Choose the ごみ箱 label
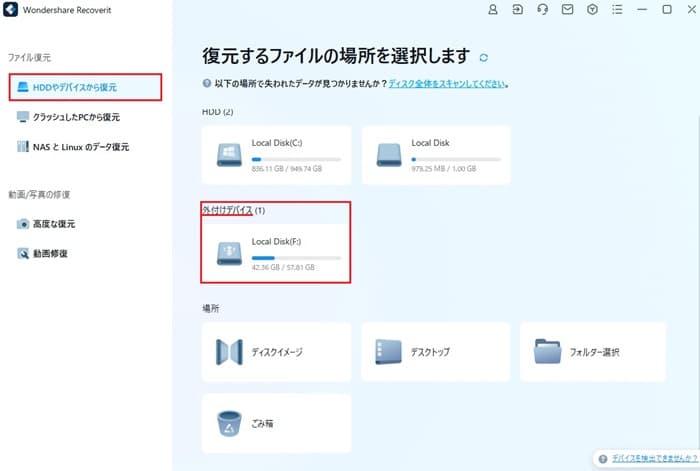700x471 pixels. click(x=262, y=424)
